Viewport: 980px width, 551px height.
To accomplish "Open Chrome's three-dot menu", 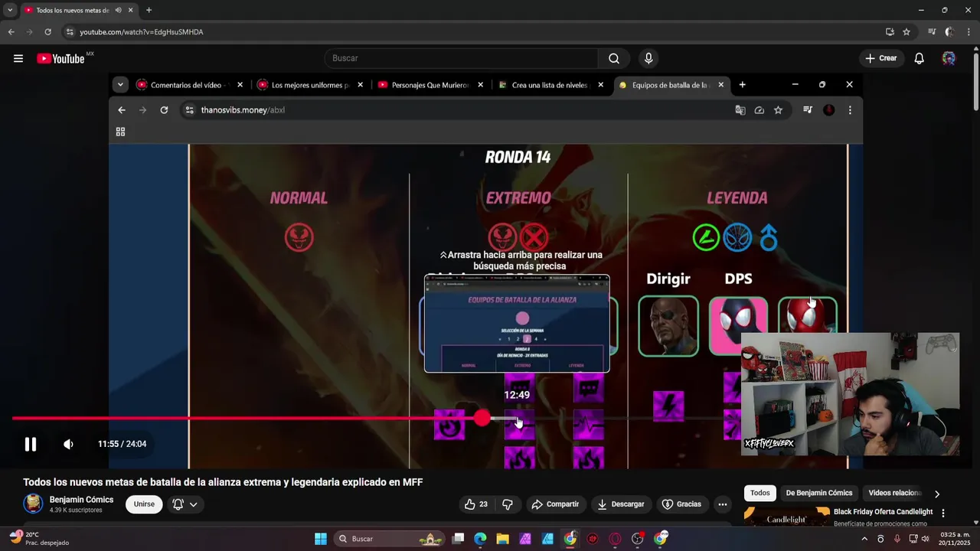I will point(969,32).
